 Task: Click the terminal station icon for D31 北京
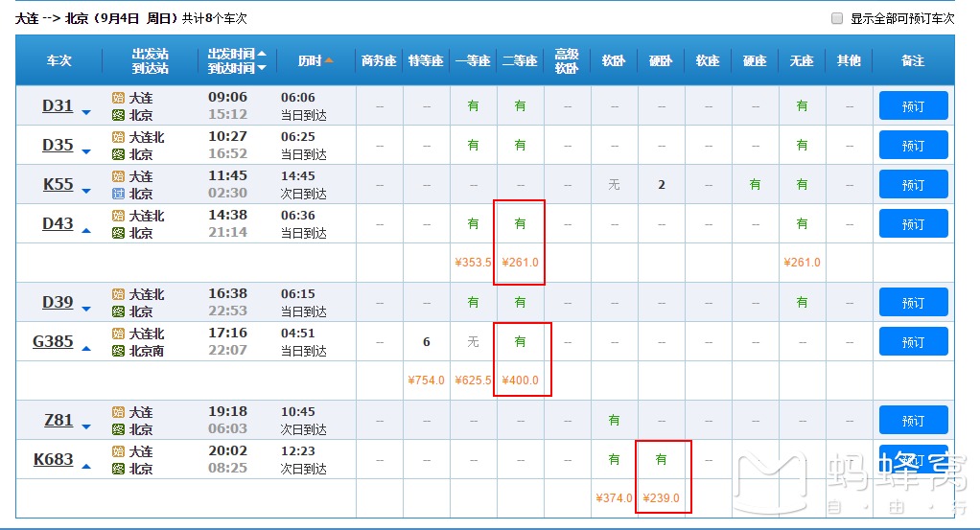[x=118, y=115]
